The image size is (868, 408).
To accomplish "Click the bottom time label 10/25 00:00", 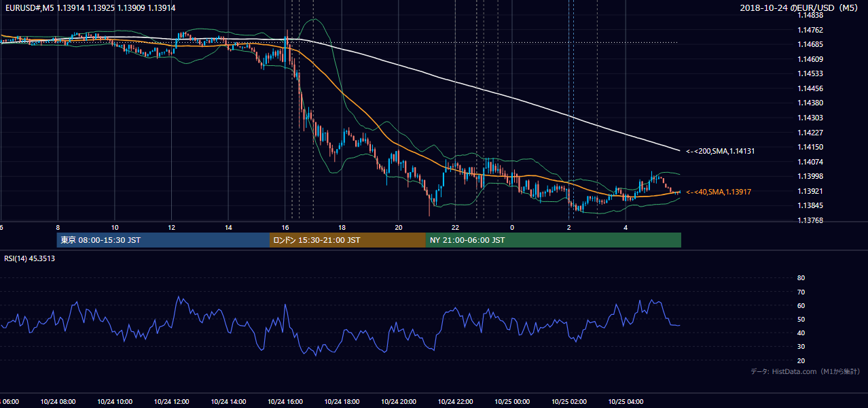I will (x=512, y=401).
